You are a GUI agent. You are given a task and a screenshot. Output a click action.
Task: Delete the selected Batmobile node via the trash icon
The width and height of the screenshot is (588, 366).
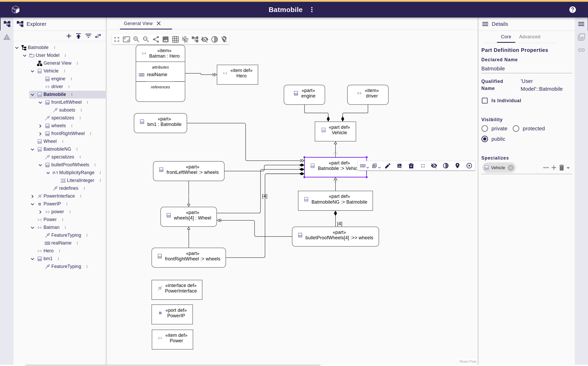point(411,166)
